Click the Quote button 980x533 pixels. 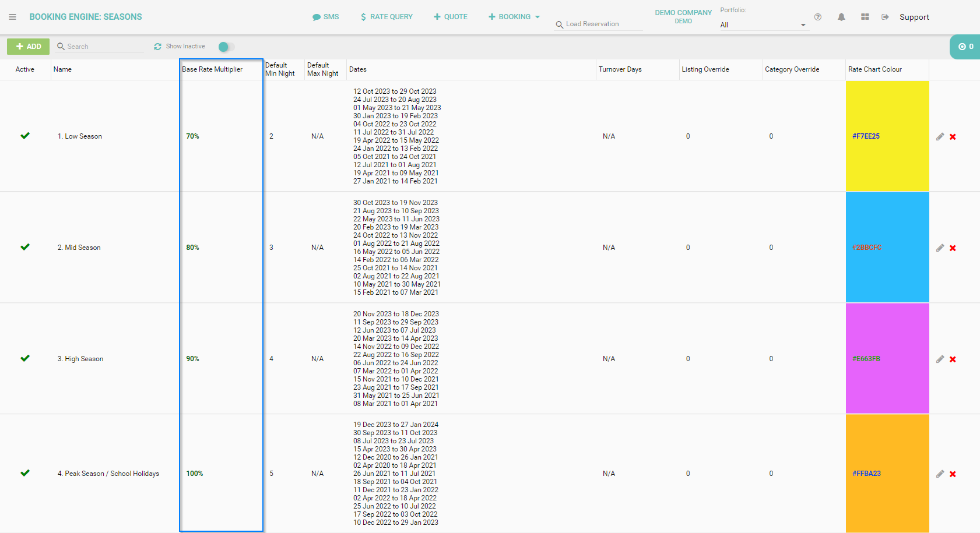click(x=450, y=17)
